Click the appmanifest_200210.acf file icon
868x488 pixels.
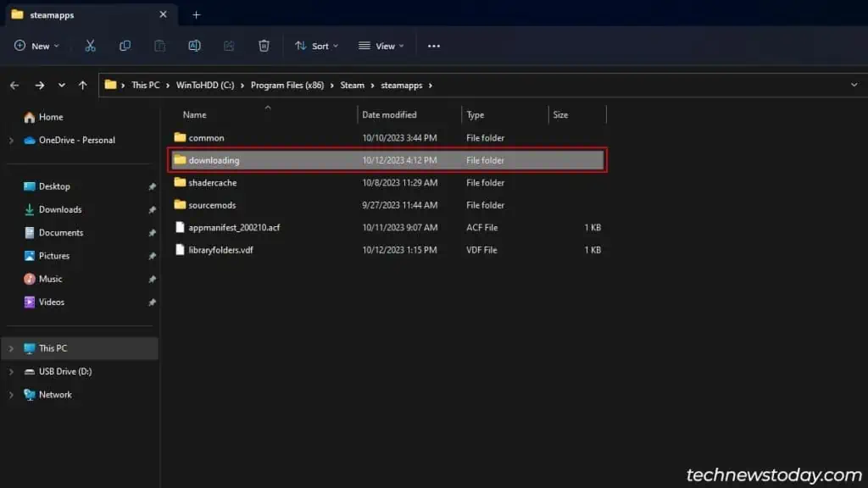click(x=180, y=227)
